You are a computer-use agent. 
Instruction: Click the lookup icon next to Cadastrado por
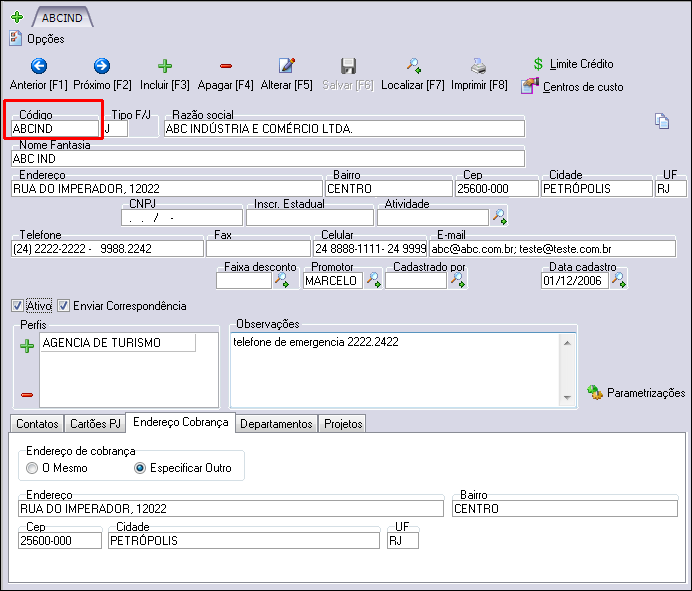point(457,280)
